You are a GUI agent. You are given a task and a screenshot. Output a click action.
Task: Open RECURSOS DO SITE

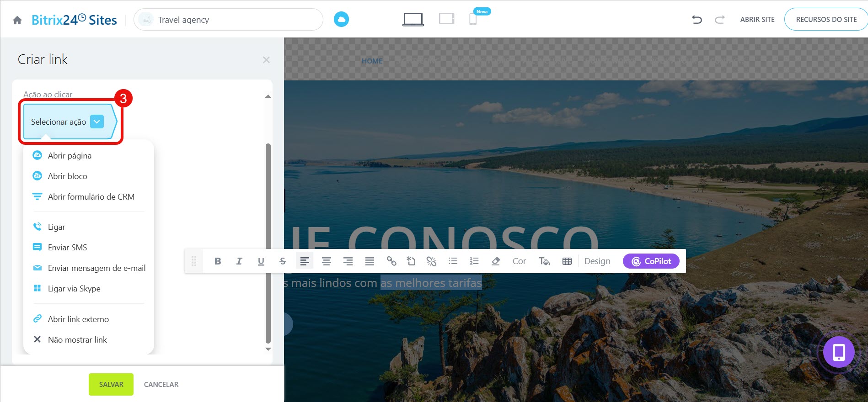point(826,20)
